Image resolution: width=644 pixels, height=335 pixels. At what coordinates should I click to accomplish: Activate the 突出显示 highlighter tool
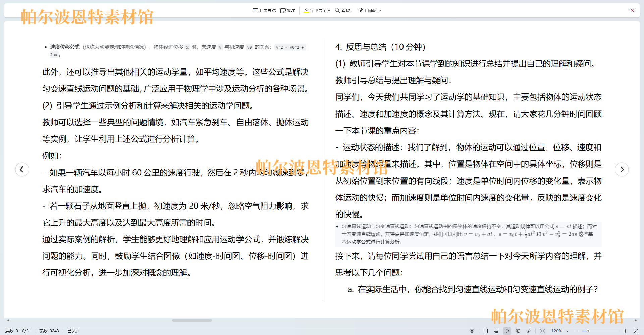tap(315, 11)
